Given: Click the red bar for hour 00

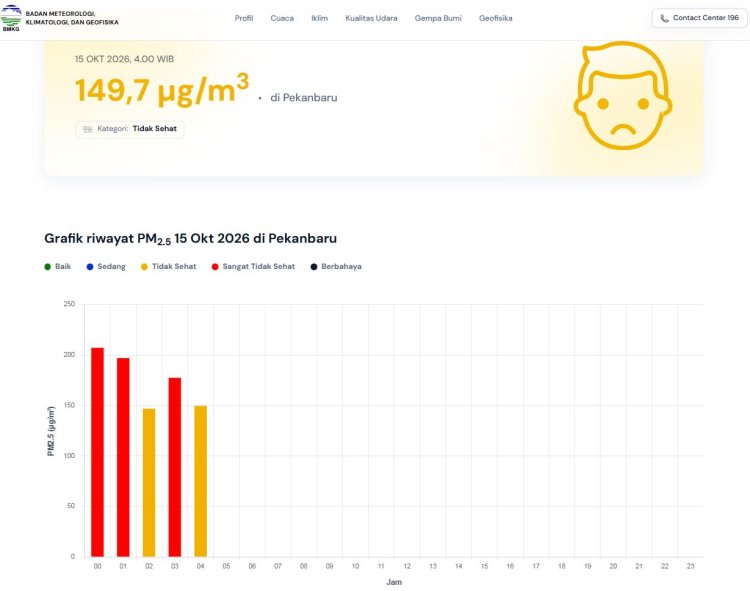Looking at the screenshot, I should tap(98, 452).
